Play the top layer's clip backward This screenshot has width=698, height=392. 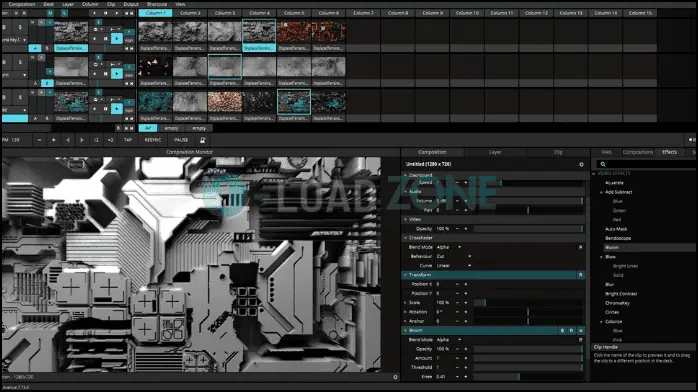point(95,39)
